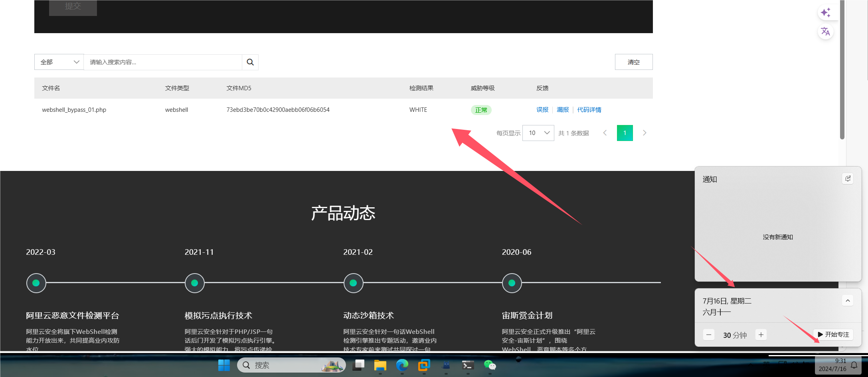Click the 文件类型 column header
The width and height of the screenshot is (868, 377).
tap(177, 88)
